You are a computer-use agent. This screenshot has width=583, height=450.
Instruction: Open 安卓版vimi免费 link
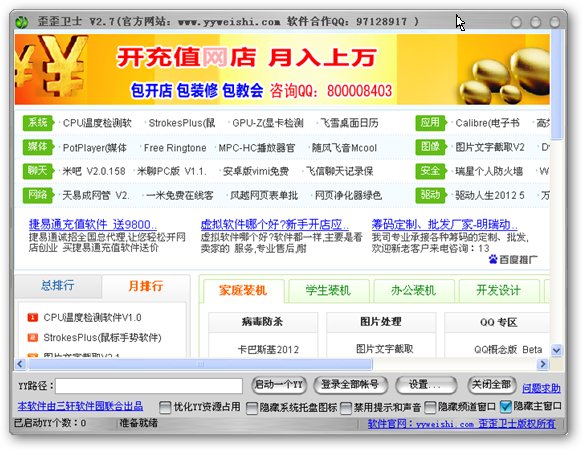point(256,171)
